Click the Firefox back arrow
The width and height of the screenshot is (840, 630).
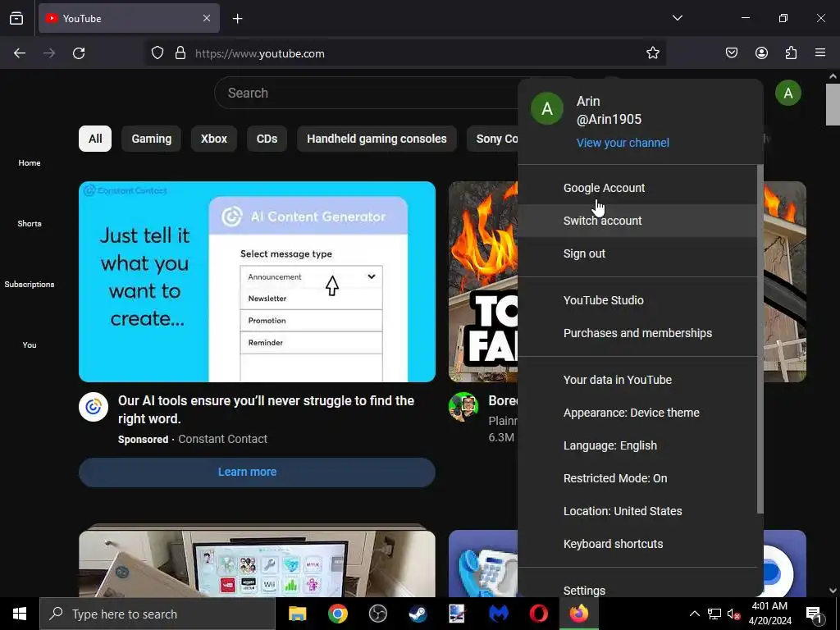[20, 53]
